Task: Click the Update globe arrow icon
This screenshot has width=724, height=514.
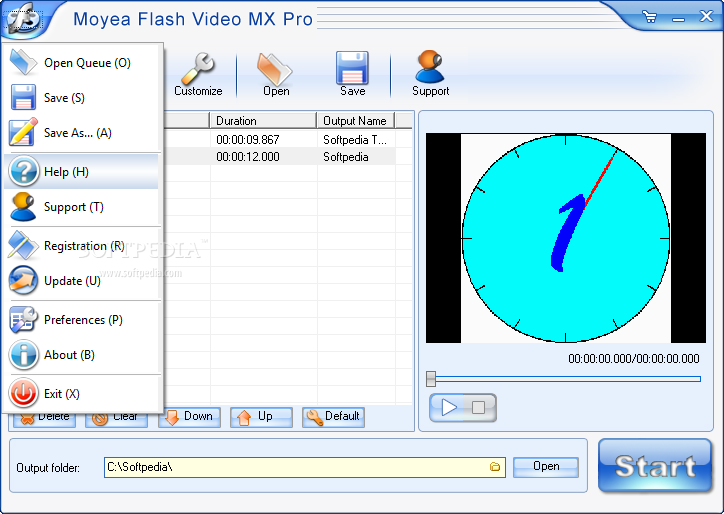Action: tap(23, 280)
